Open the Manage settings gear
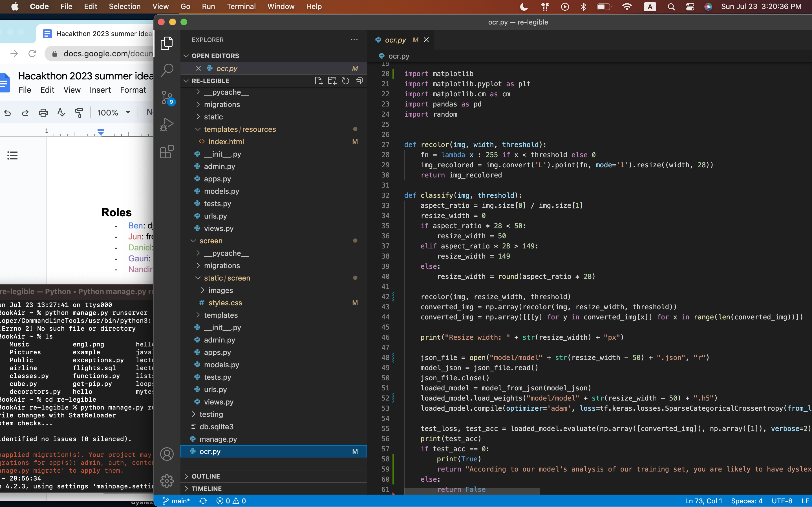 (167, 481)
